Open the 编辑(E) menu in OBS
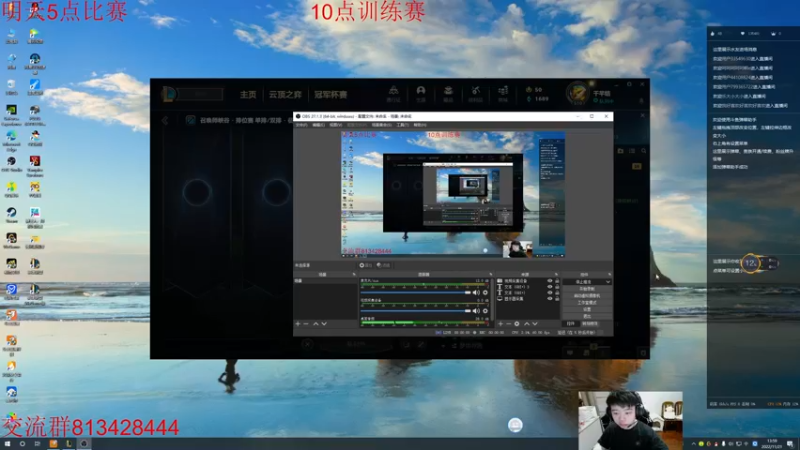This screenshot has height=450, width=800. point(318,125)
